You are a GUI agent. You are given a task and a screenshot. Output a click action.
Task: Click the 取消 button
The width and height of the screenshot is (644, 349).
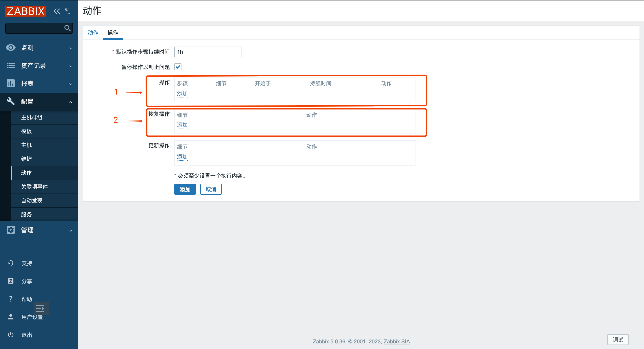coord(211,189)
